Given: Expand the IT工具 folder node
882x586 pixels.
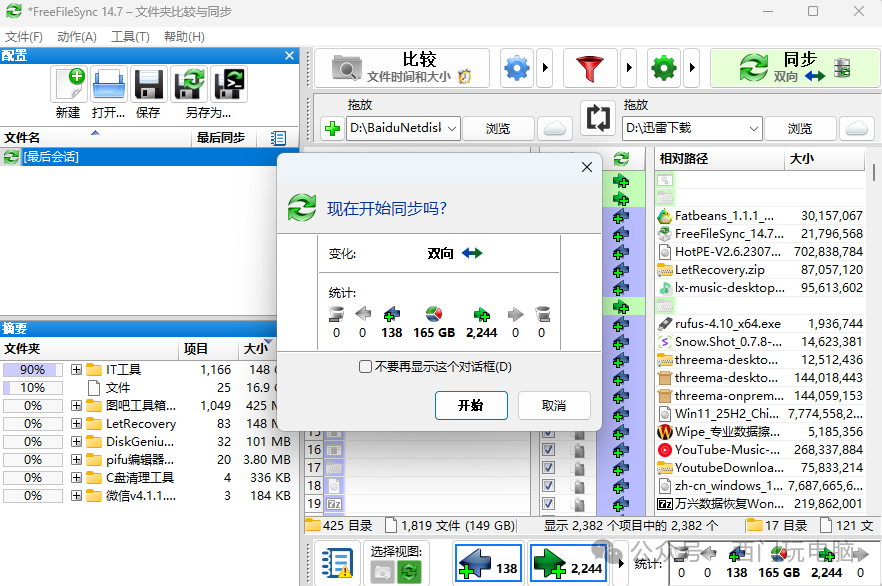Looking at the screenshot, I should 76,369.
